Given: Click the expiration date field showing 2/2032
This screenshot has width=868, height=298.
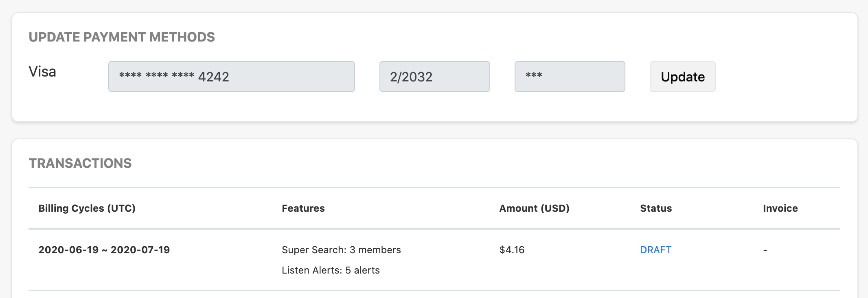Looking at the screenshot, I should point(434,77).
